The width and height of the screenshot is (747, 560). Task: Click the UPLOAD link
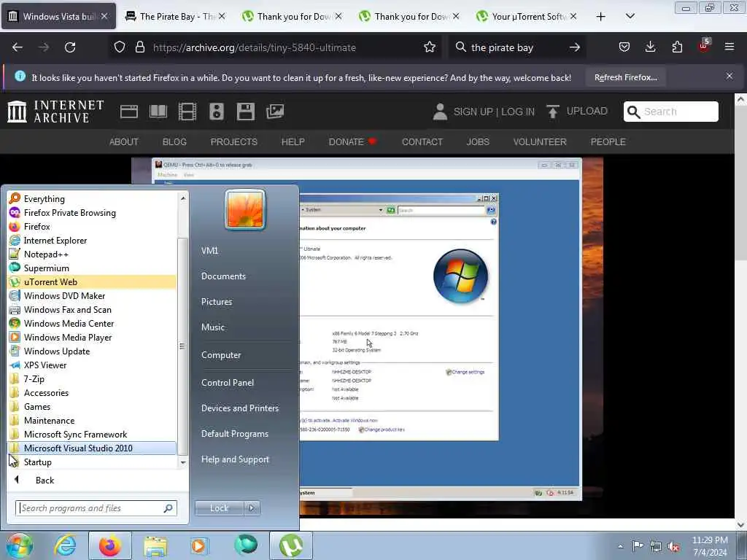pyautogui.click(x=587, y=111)
